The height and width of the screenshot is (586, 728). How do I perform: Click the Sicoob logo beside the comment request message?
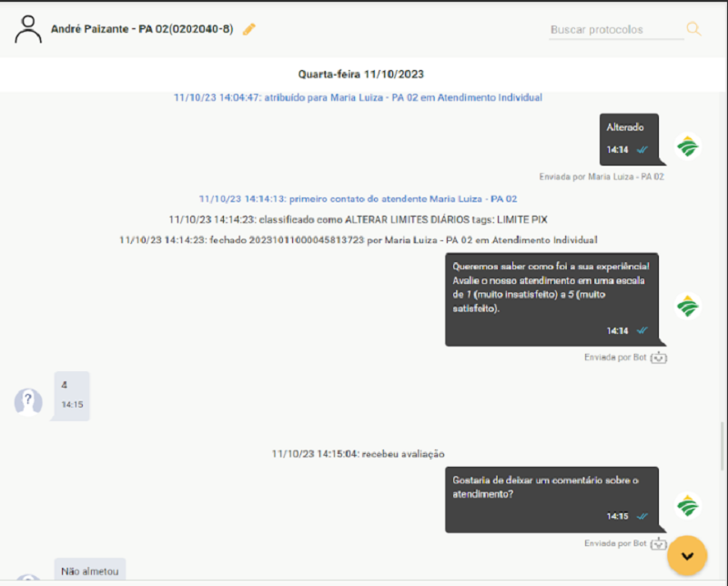click(688, 506)
